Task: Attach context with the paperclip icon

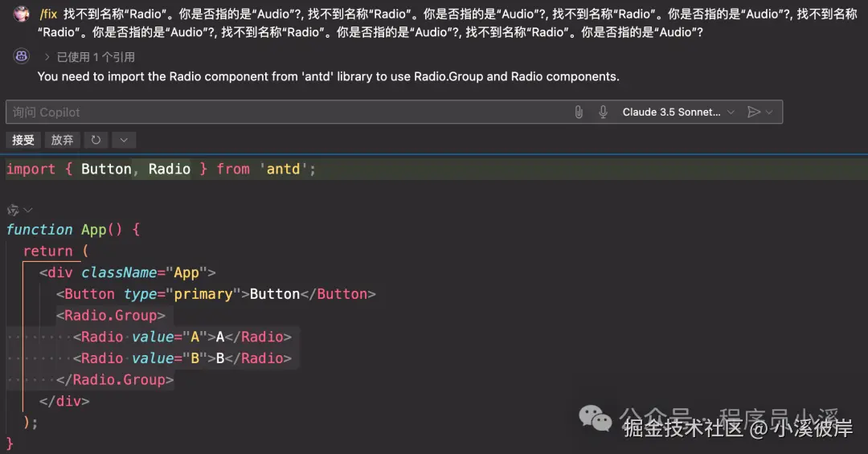Action: [x=579, y=112]
